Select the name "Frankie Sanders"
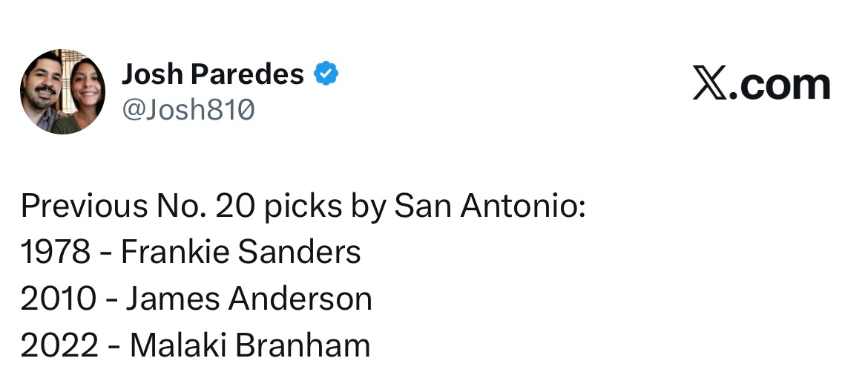The height and width of the screenshot is (387, 868). pos(240,253)
